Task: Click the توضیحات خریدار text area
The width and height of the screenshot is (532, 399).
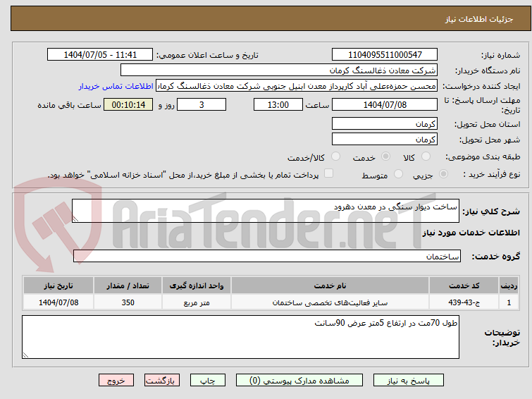Action: pos(240,337)
